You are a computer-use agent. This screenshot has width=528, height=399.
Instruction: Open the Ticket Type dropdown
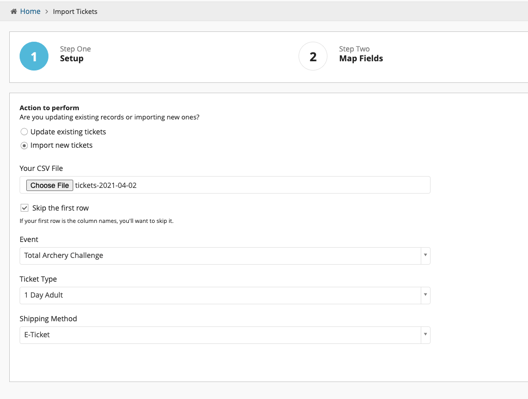[x=225, y=295]
